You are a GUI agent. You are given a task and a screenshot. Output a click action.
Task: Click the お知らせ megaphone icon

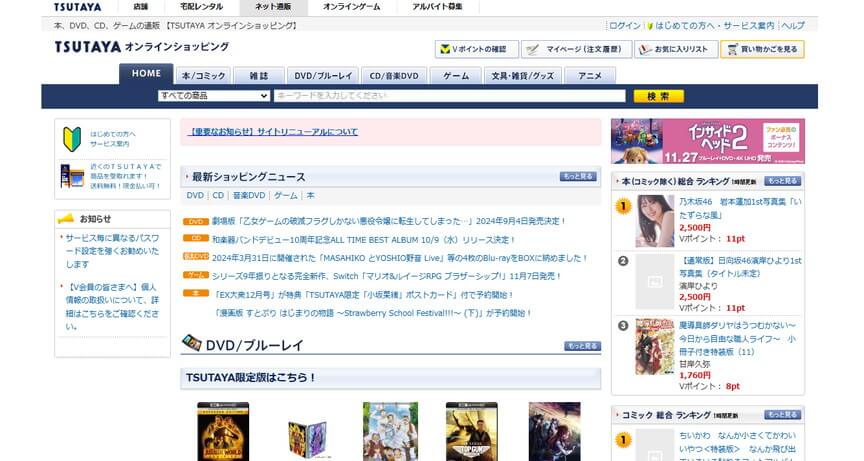(x=66, y=219)
